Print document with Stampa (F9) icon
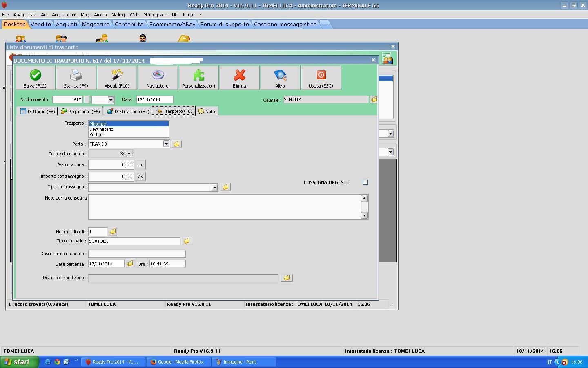Screen dimensions: 588x368 pyautogui.click(x=76, y=75)
